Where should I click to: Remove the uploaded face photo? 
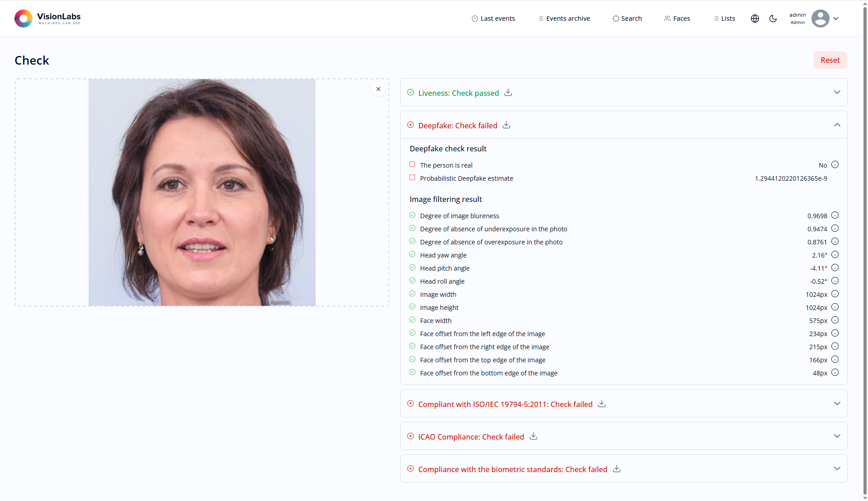378,89
